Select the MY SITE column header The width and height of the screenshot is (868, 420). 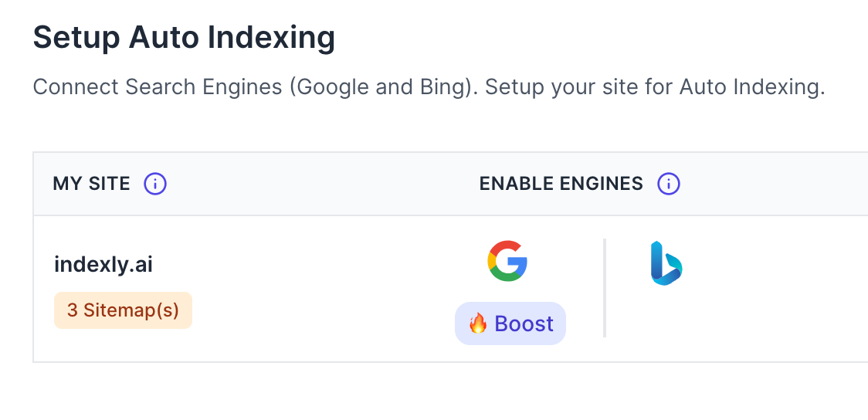(91, 184)
